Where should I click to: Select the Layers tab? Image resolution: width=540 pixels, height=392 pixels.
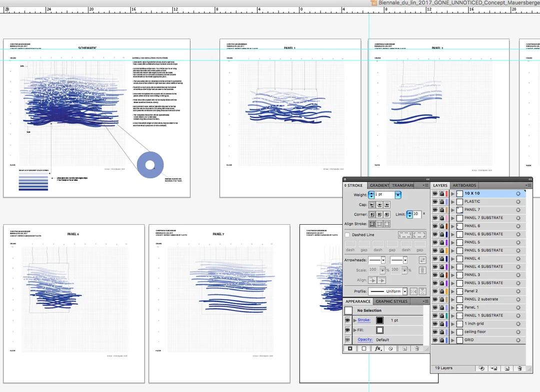click(440, 185)
